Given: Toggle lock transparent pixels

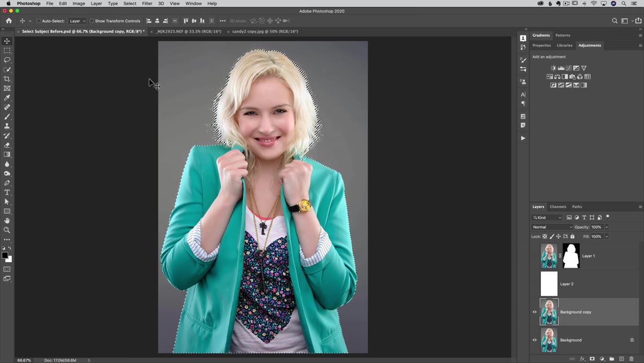Looking at the screenshot, I should (x=545, y=236).
